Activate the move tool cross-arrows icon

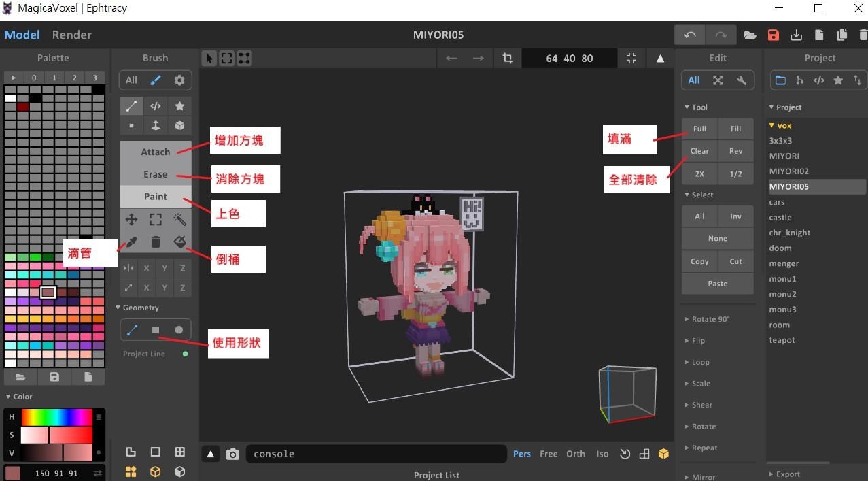tap(132, 219)
